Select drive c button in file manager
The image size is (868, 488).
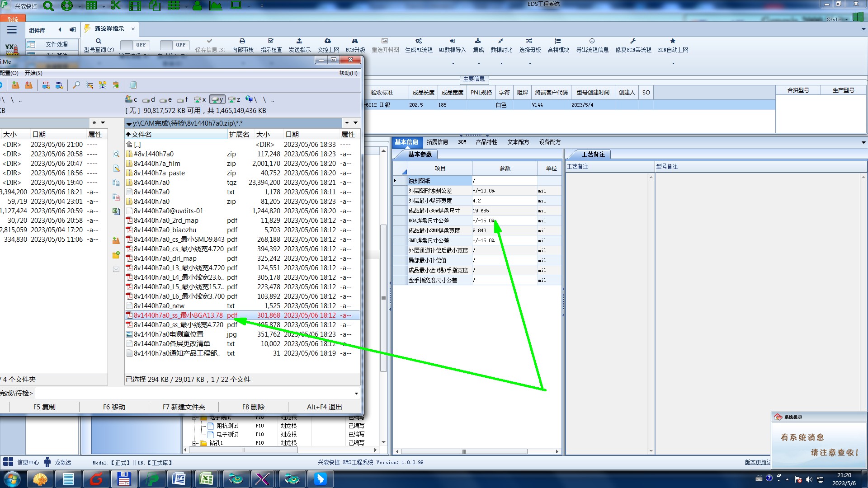point(132,99)
